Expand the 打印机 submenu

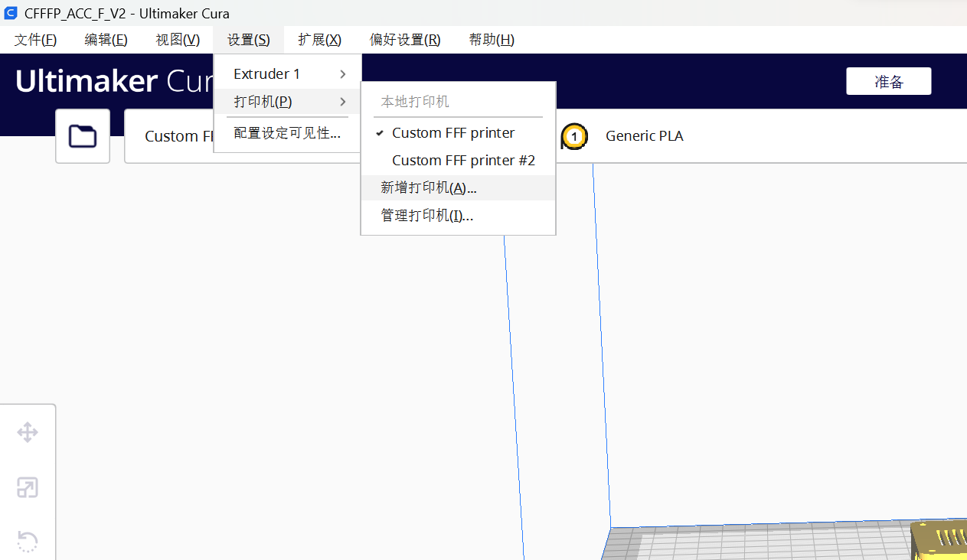pyautogui.click(x=287, y=102)
